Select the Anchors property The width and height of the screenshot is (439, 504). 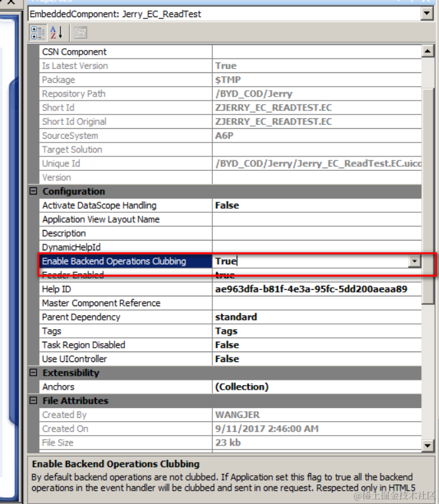126,387
